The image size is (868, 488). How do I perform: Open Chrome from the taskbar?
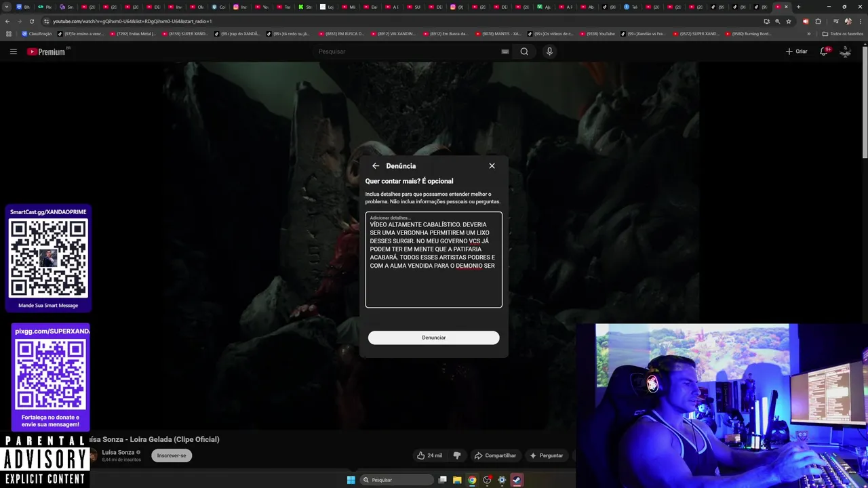[472, 480]
